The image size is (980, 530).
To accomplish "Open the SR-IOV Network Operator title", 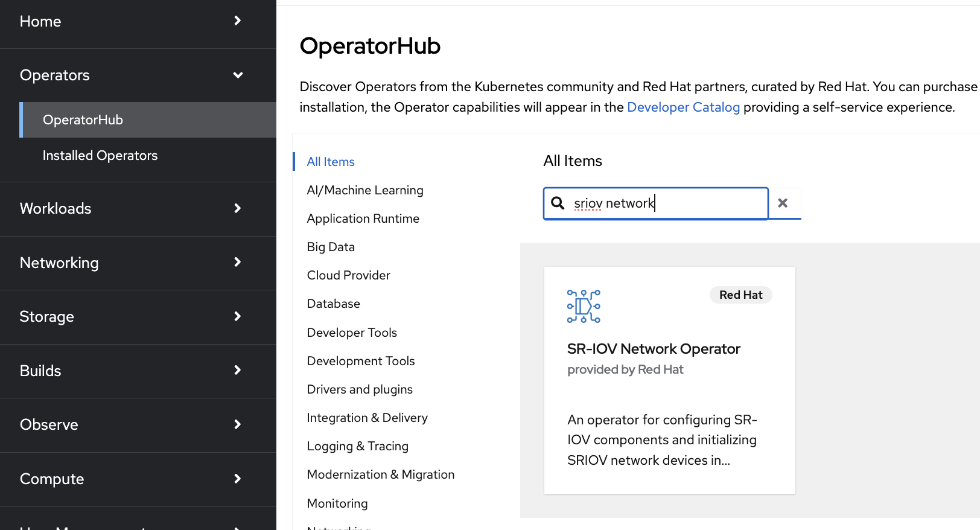I will tap(654, 349).
